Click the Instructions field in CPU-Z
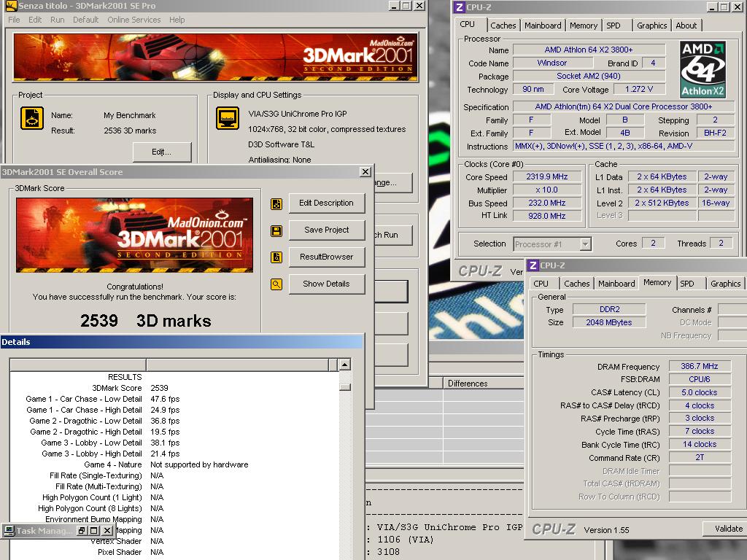This screenshot has height=560, width=747. coord(624,146)
